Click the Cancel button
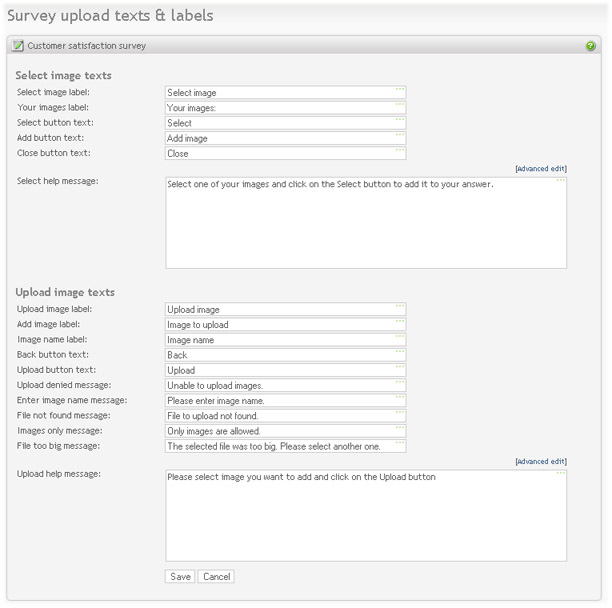This screenshot has height=608, width=612. click(216, 576)
